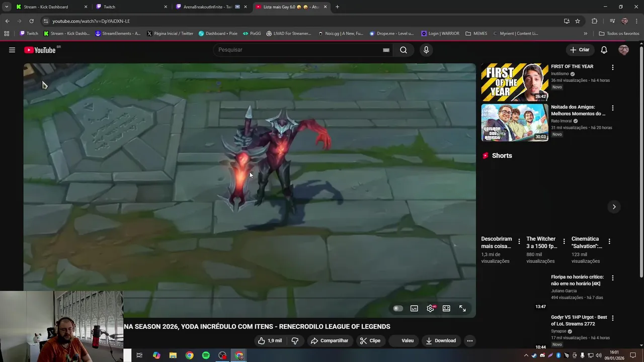
Task: Open options for Descobriram mais coisa short
Action: 519,241
